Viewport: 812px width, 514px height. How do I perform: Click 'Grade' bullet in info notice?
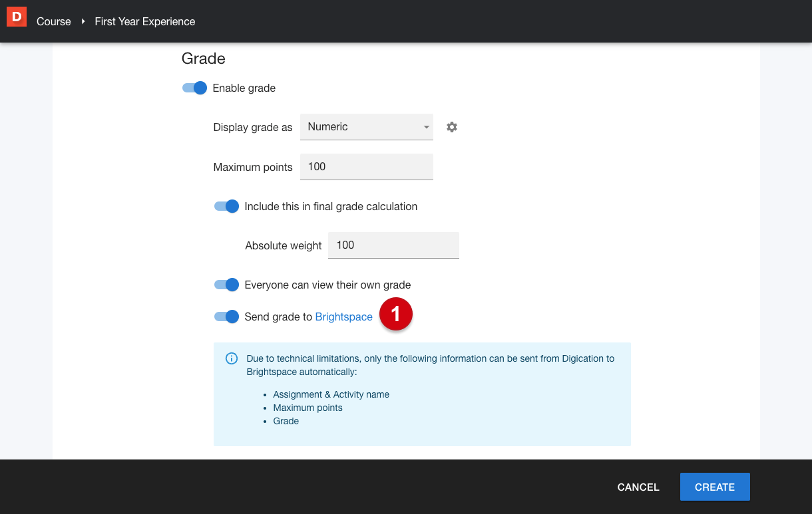pyautogui.click(x=286, y=421)
